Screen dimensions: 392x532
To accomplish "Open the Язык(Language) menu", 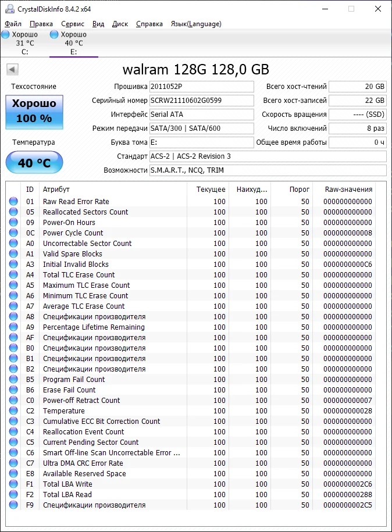I will pyautogui.click(x=196, y=24).
